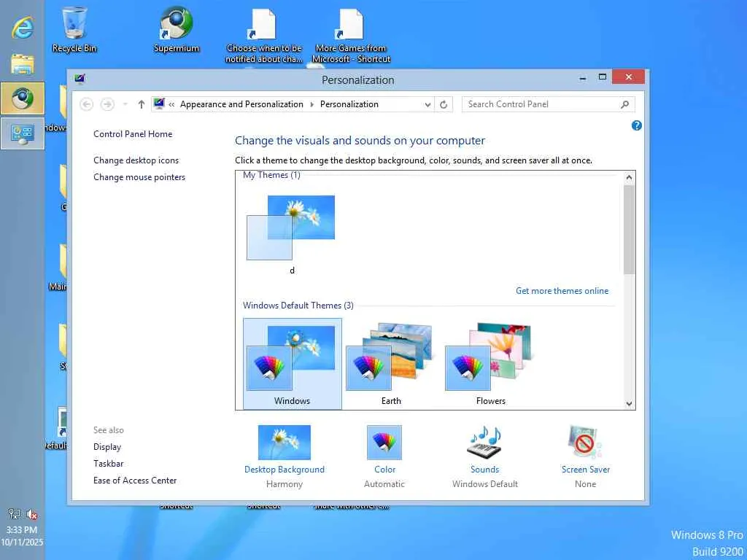Click the Desktop Background text link

[285, 470]
